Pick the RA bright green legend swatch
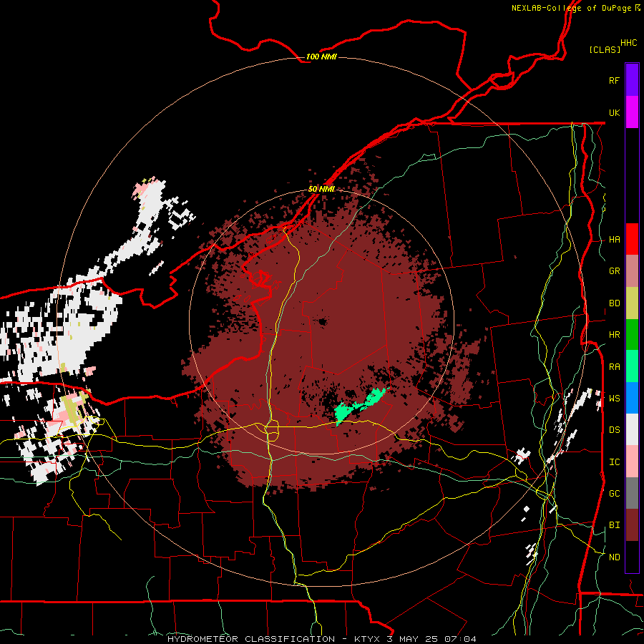The width and height of the screenshot is (644, 644). [x=632, y=366]
